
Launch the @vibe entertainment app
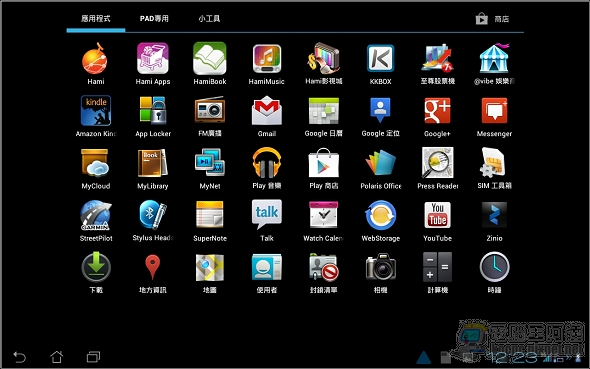(x=494, y=64)
